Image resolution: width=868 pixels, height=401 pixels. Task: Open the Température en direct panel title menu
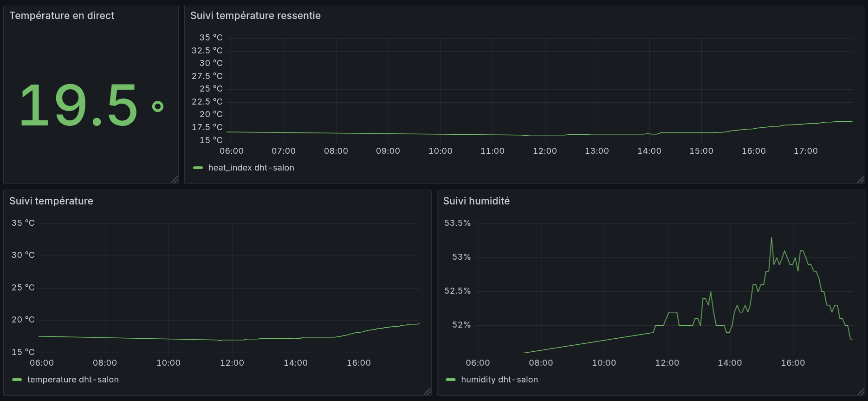[x=62, y=16]
